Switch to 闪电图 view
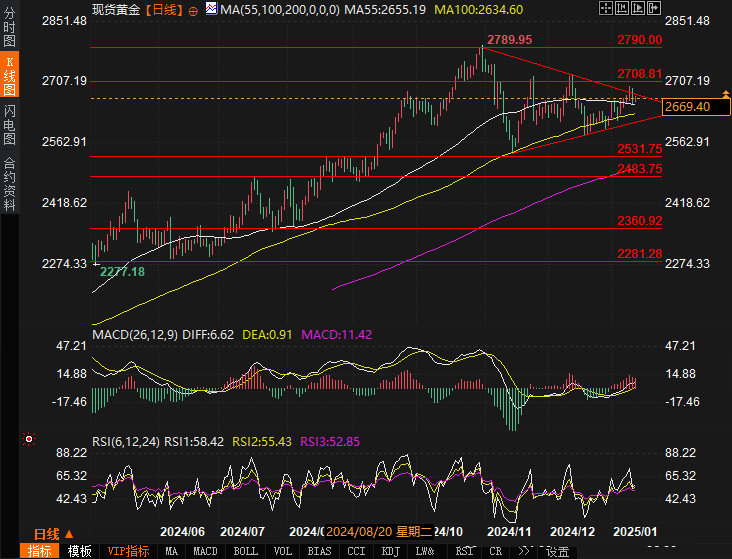 [9, 120]
